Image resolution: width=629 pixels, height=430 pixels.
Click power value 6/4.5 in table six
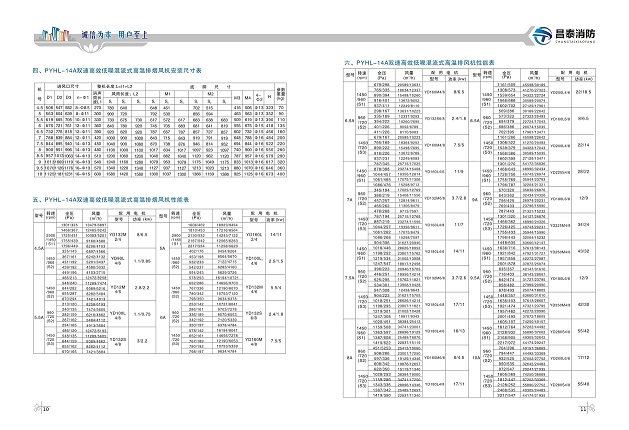[459, 358]
